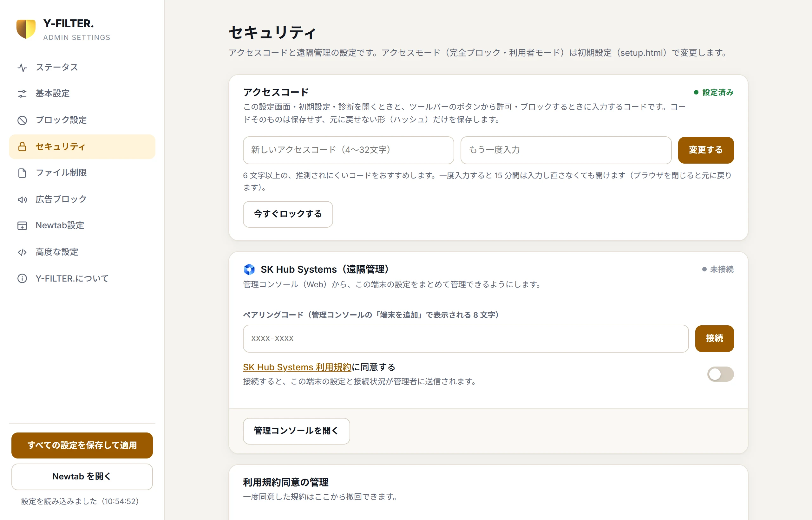Screen dimensions: 812x520
Task: Click the 接続 button
Action: pos(714,338)
